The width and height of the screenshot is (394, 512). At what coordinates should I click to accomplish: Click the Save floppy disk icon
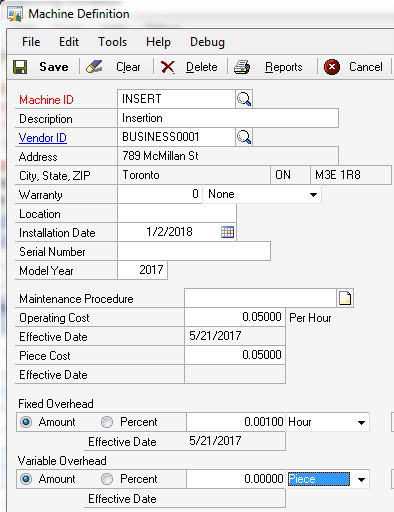(20, 67)
